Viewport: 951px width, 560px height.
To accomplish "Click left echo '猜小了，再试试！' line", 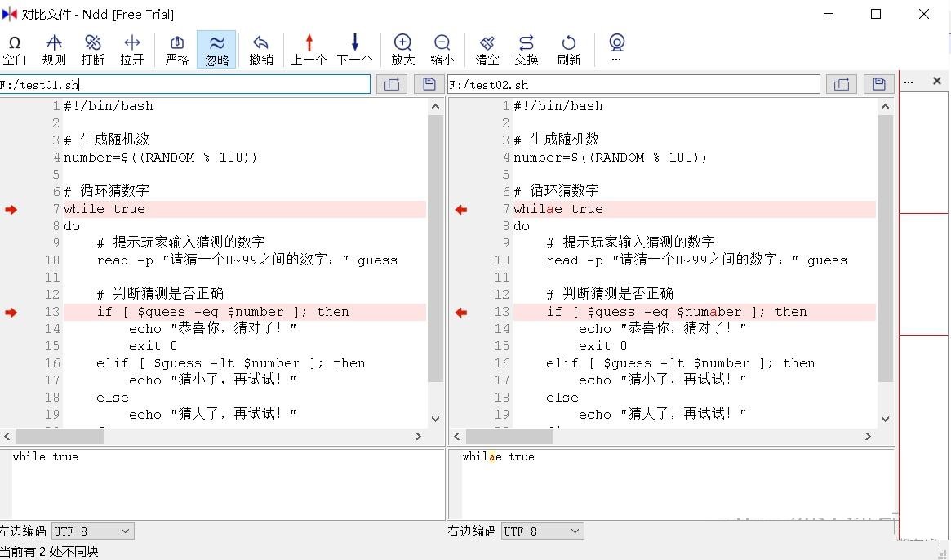I will [x=212, y=380].
